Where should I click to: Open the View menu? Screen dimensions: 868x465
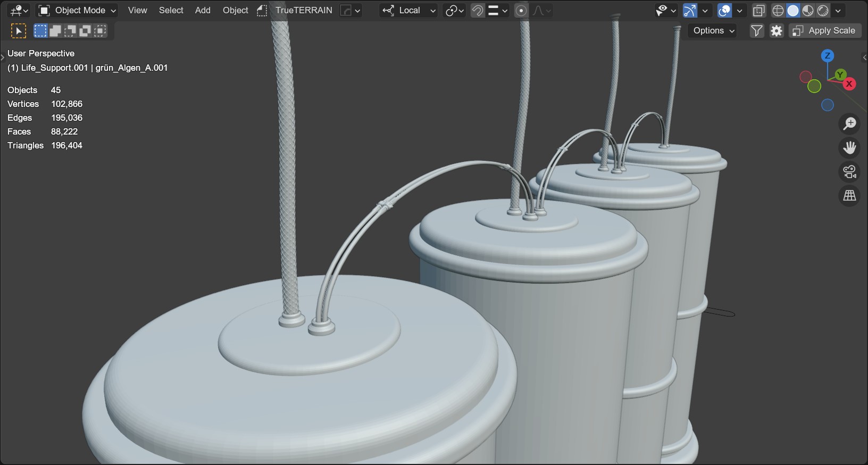(137, 10)
